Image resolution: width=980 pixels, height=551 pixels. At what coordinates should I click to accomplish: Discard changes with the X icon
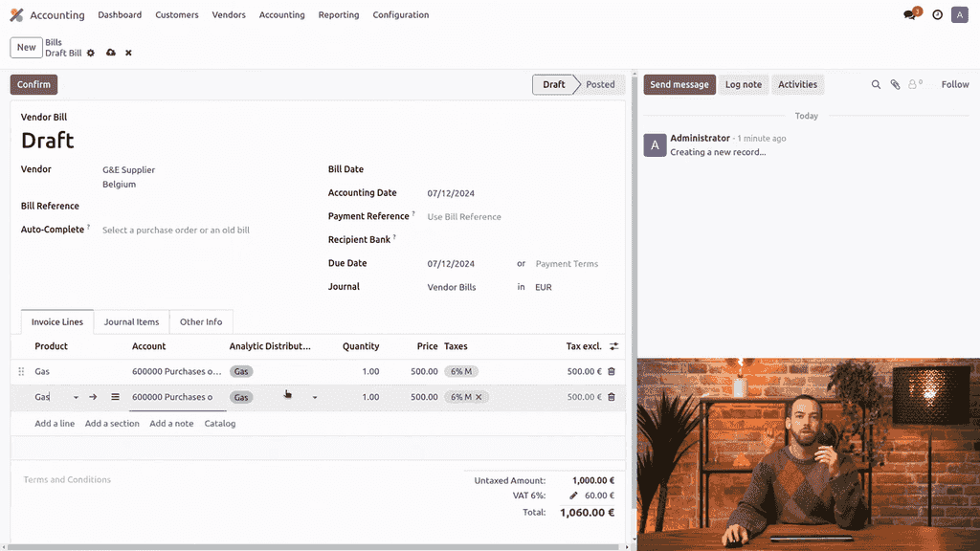click(x=128, y=53)
